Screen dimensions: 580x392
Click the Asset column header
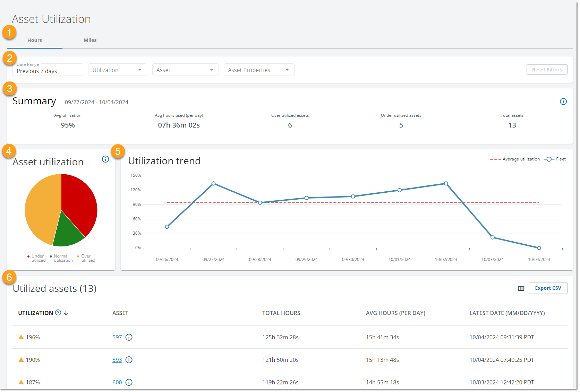120,313
